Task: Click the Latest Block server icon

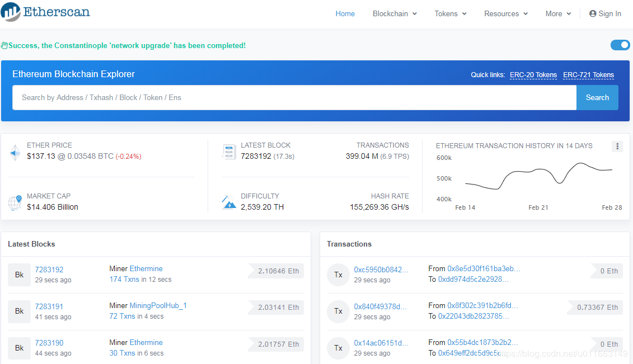Action: coord(229,152)
